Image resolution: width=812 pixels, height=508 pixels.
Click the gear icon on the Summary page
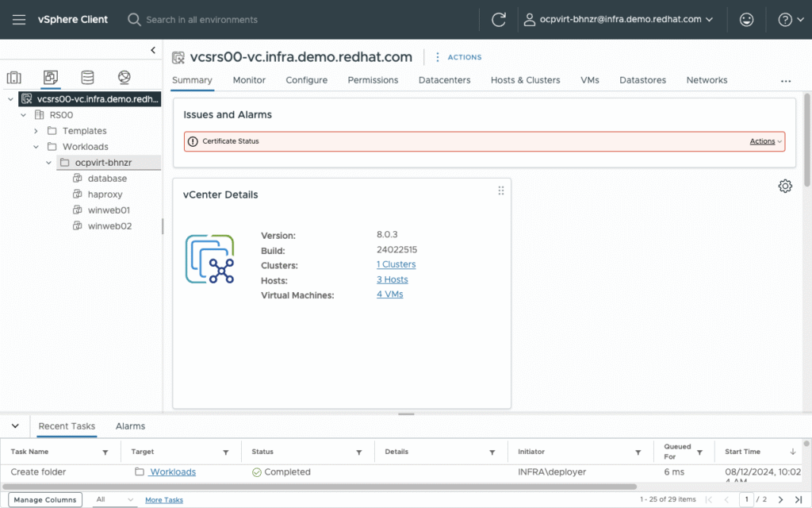[785, 186]
